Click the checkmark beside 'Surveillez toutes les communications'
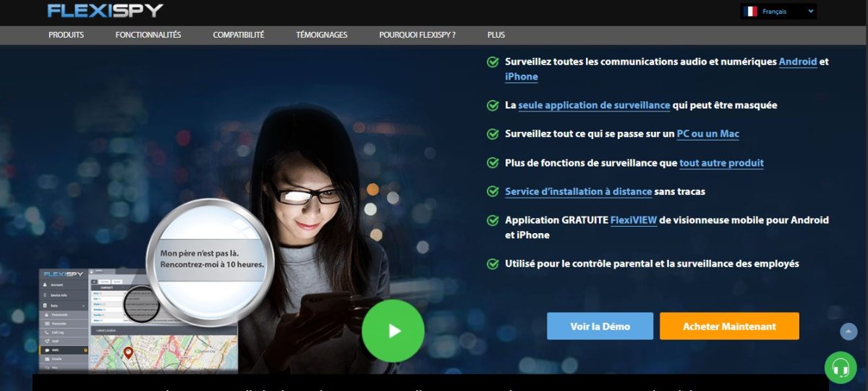 point(493,62)
